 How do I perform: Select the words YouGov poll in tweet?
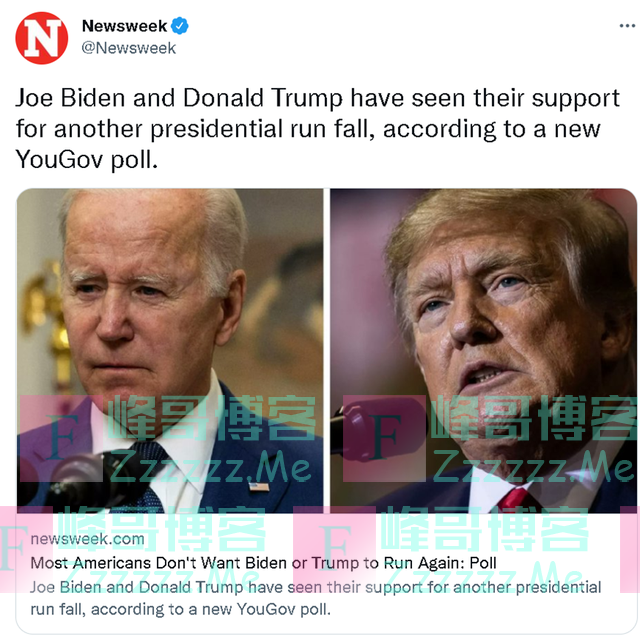[x=87, y=159]
